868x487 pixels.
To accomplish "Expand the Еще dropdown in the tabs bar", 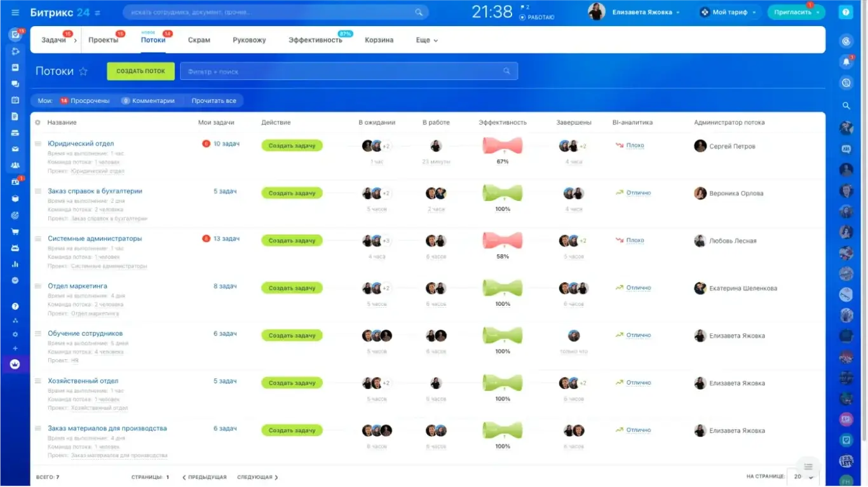I will pos(426,40).
